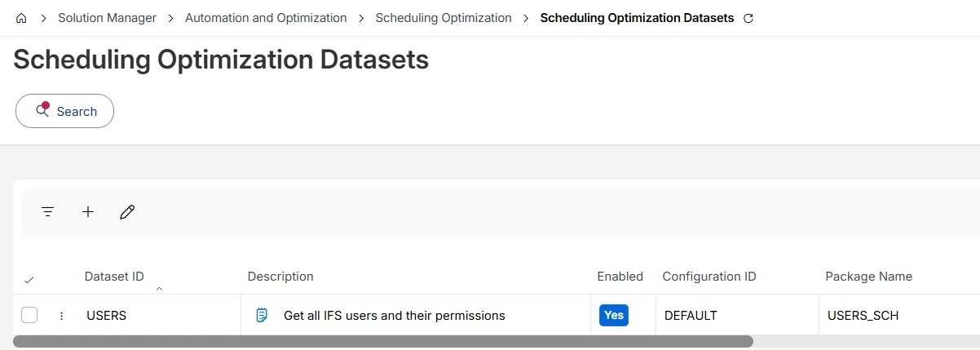Go to Automation and Optimization breadcrumb

click(266, 18)
